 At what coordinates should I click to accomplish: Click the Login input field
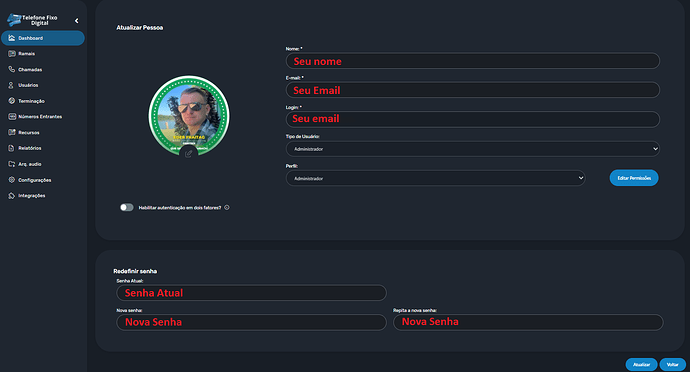tap(473, 119)
